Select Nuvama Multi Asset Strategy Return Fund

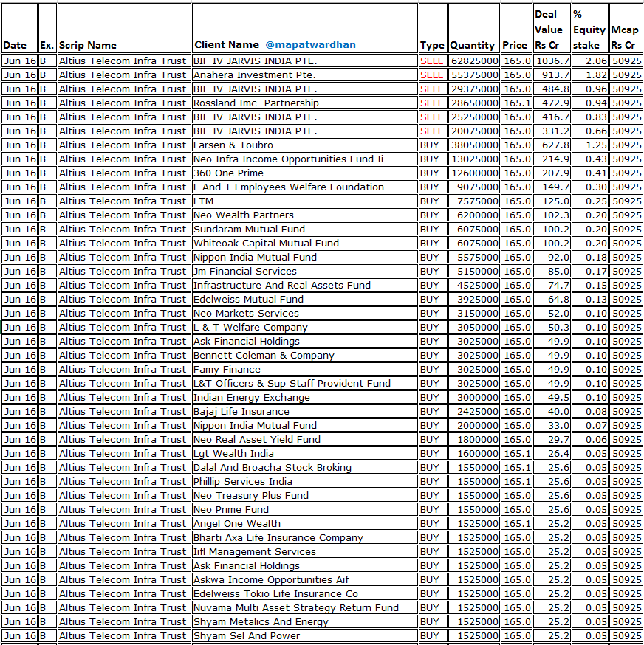tap(305, 607)
